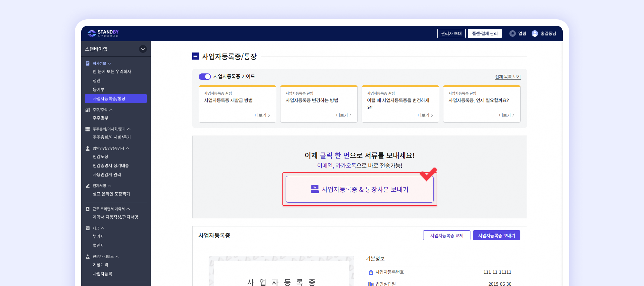Turn off the 사업자등록증 가이드 toggle

point(205,77)
